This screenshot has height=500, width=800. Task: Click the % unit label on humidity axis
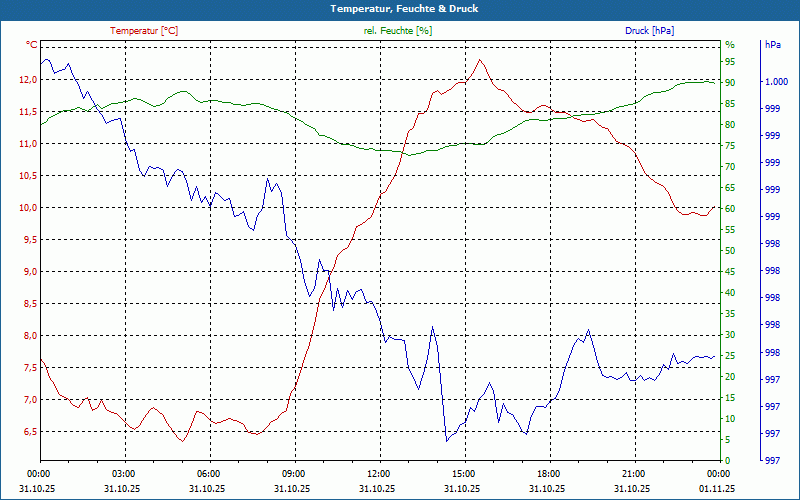[x=730, y=45]
